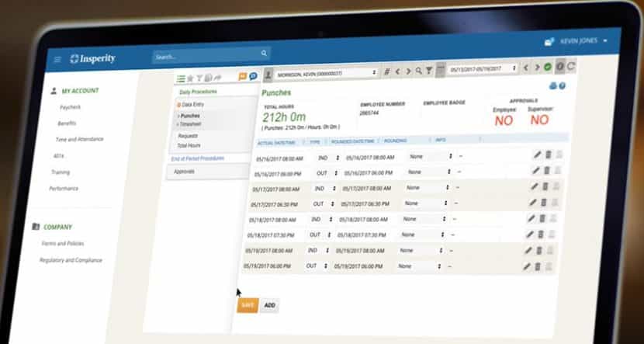Click the orange SAVE button

(x=247, y=305)
